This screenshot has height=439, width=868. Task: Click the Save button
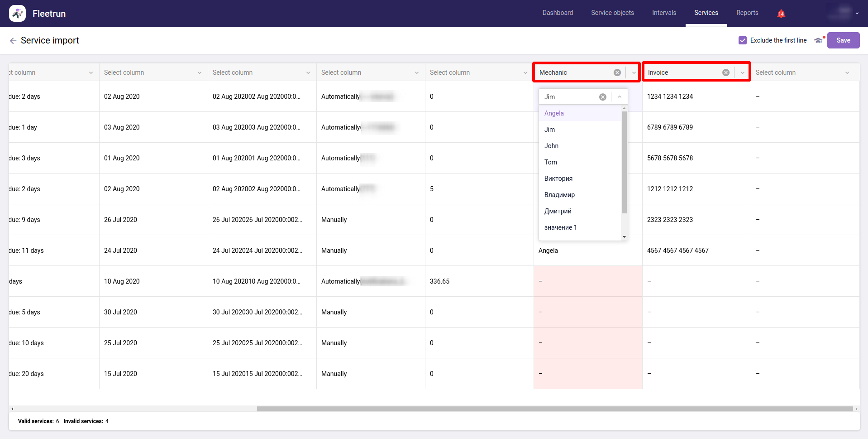843,40
